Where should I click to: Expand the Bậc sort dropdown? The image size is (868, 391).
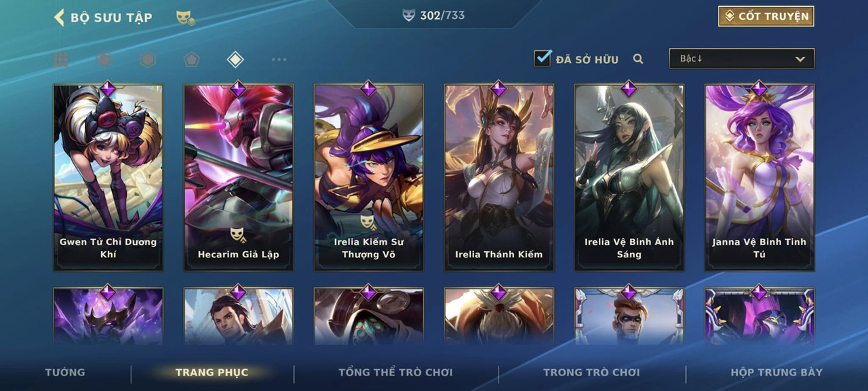[x=742, y=58]
